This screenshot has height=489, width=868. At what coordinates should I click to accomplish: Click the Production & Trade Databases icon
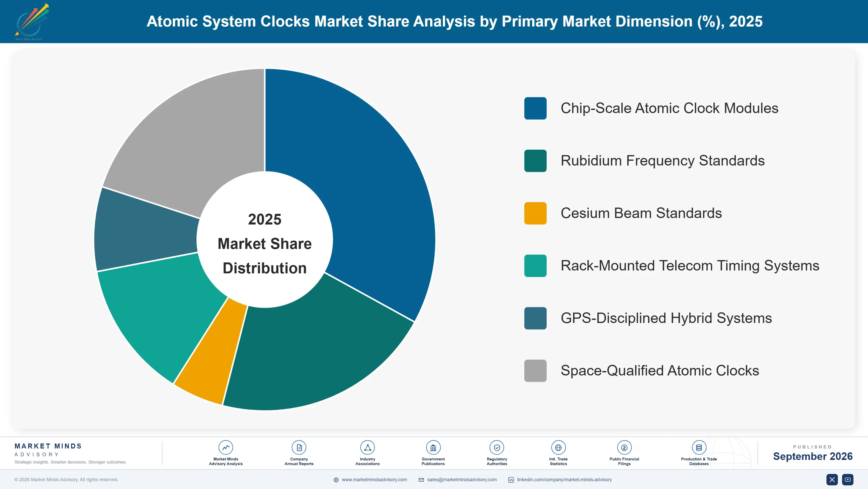(699, 447)
